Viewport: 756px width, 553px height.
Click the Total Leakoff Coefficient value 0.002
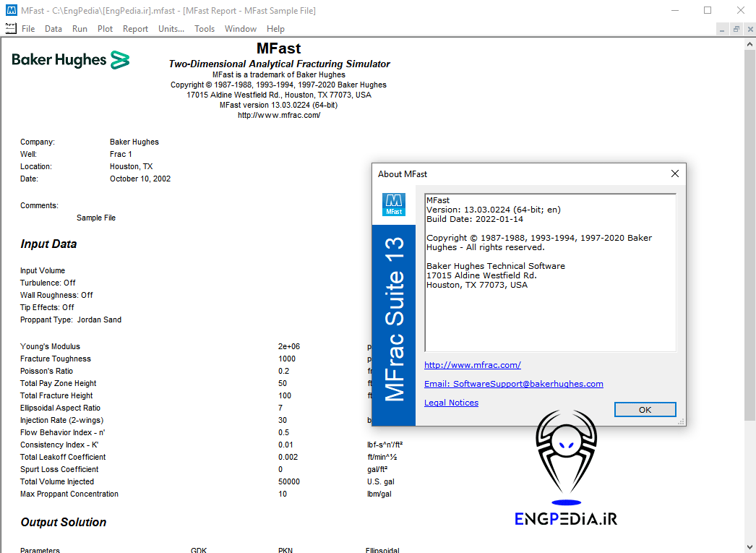(x=288, y=457)
